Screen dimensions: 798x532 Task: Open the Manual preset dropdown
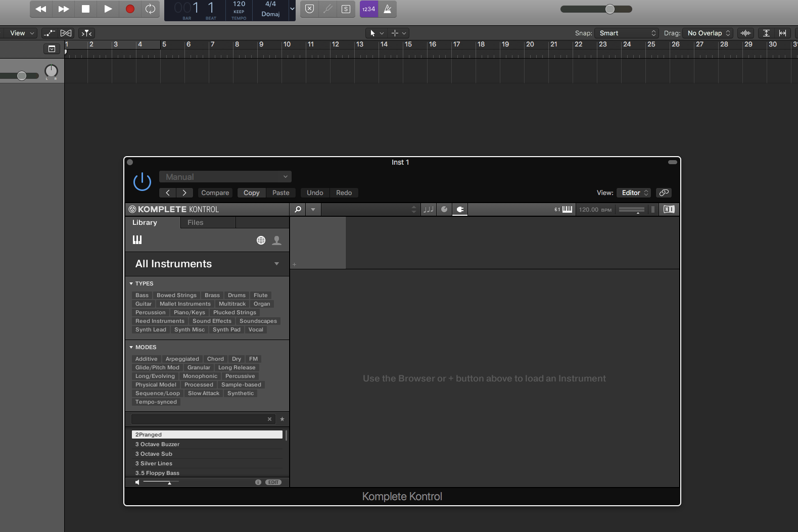click(x=225, y=177)
